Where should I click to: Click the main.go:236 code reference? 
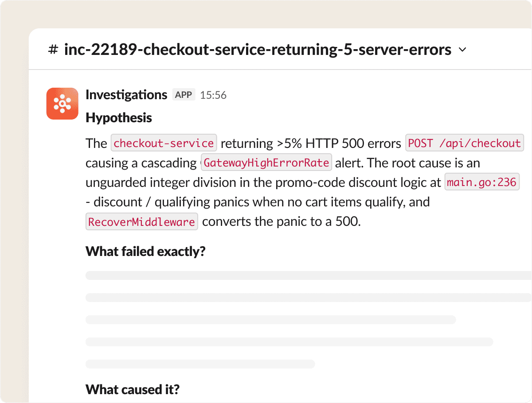click(x=481, y=182)
